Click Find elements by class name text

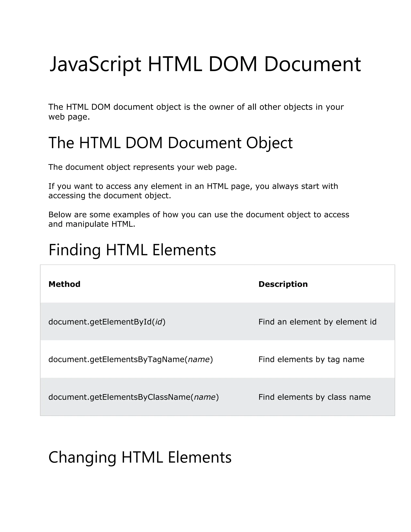[314, 397]
